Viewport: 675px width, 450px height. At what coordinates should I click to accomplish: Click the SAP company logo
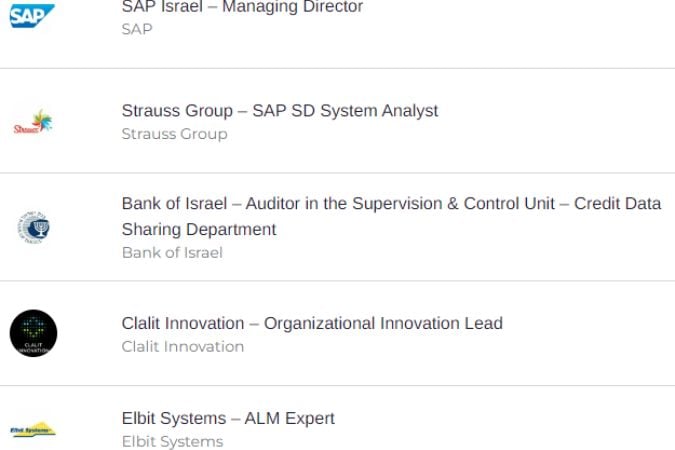click(x=32, y=16)
